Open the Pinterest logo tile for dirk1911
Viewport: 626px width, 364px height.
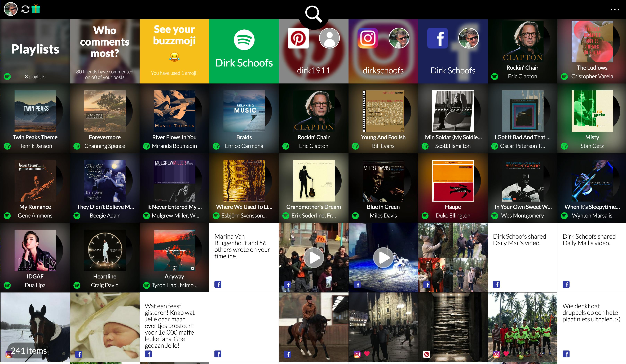click(298, 38)
